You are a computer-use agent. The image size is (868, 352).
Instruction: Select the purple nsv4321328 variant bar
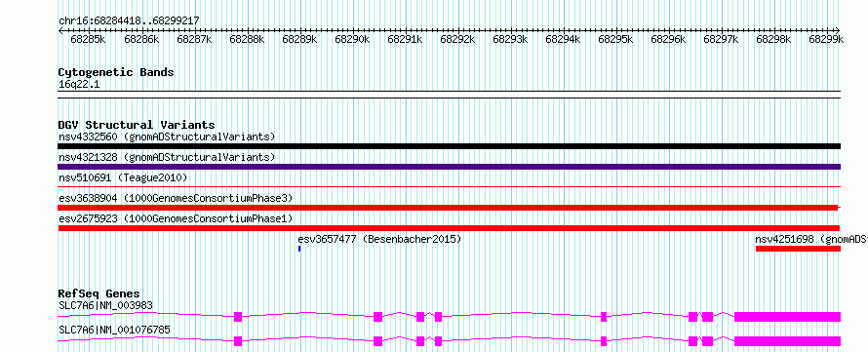pyautogui.click(x=449, y=167)
